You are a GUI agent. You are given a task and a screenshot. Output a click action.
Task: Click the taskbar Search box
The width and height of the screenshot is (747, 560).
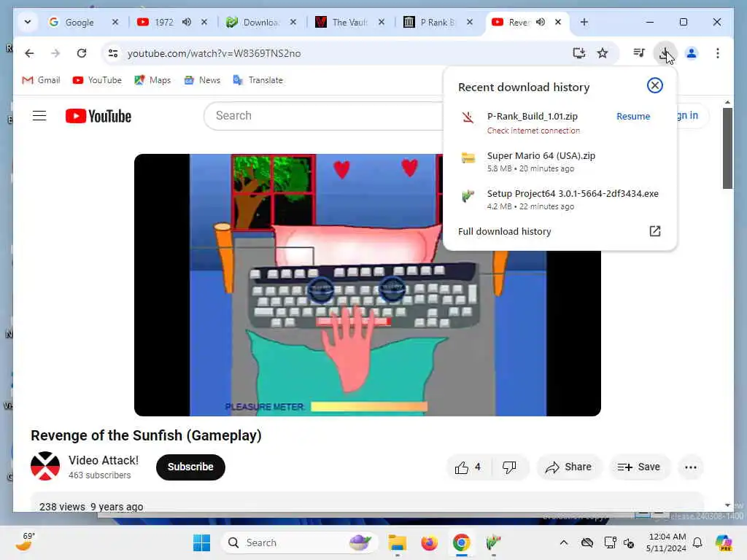[299, 542]
